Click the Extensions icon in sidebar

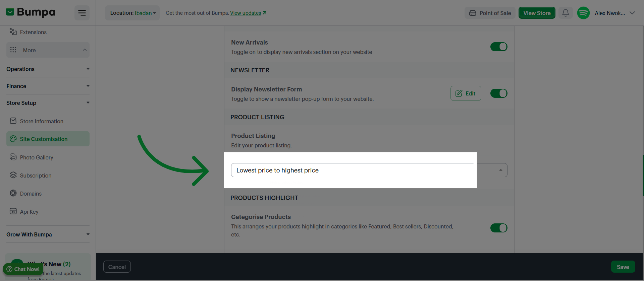coord(13,32)
